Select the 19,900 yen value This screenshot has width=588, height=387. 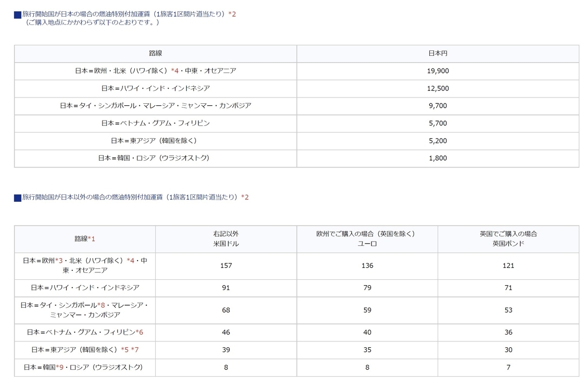(x=438, y=71)
